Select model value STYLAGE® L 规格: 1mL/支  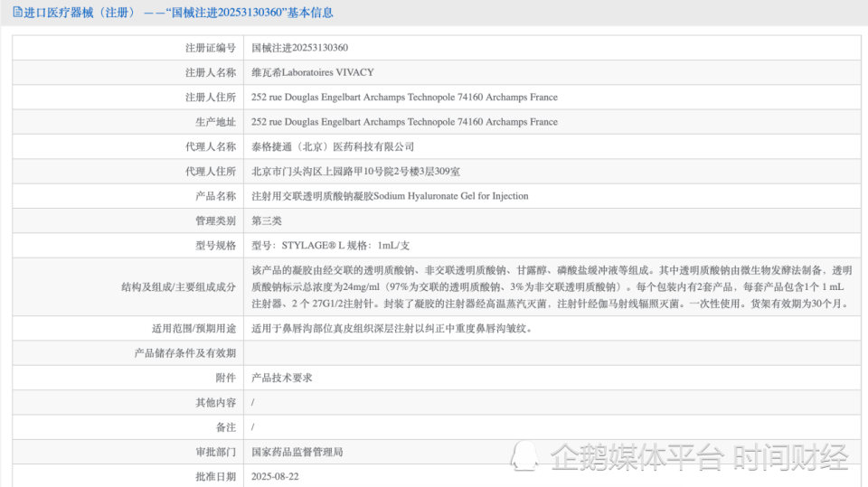point(331,246)
